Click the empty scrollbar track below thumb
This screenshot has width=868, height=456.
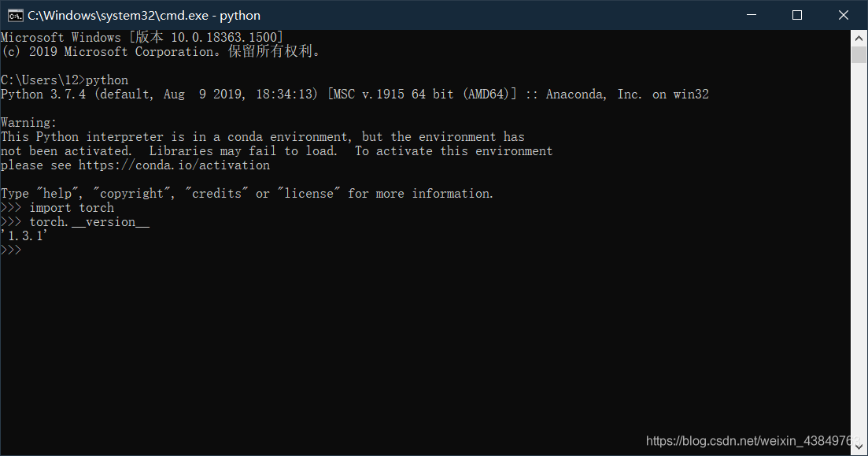(859, 250)
